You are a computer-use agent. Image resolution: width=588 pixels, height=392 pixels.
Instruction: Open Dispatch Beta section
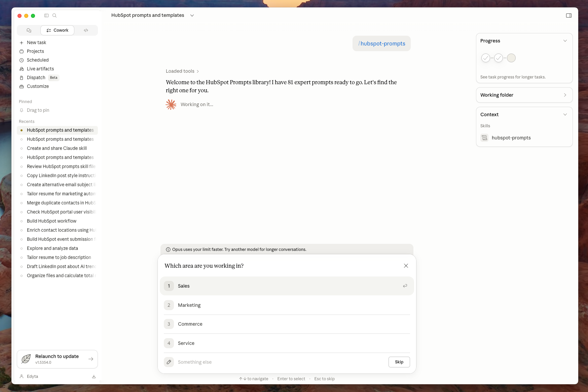(57, 77)
